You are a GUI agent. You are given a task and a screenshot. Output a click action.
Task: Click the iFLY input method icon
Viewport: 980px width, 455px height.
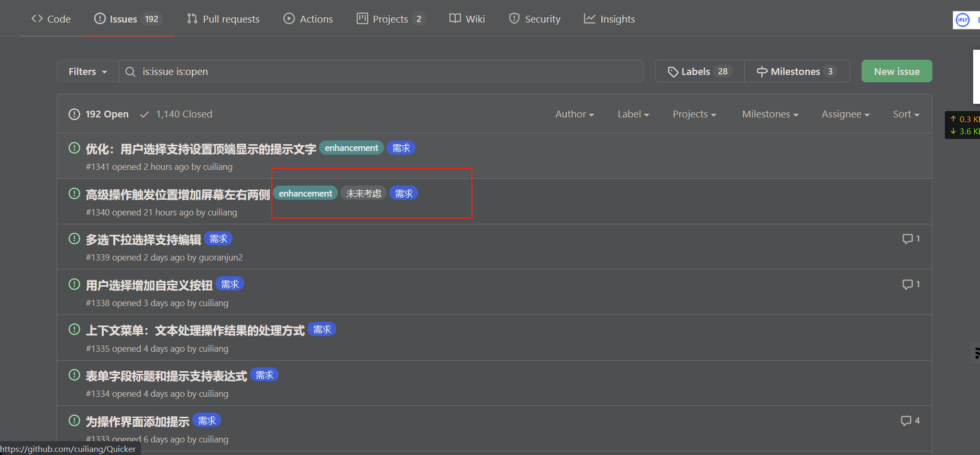(963, 20)
